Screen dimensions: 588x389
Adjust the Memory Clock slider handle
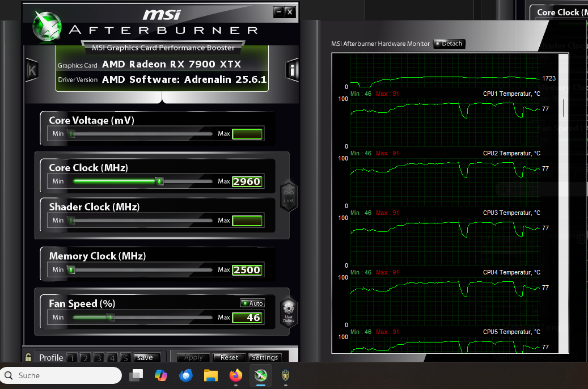71,270
